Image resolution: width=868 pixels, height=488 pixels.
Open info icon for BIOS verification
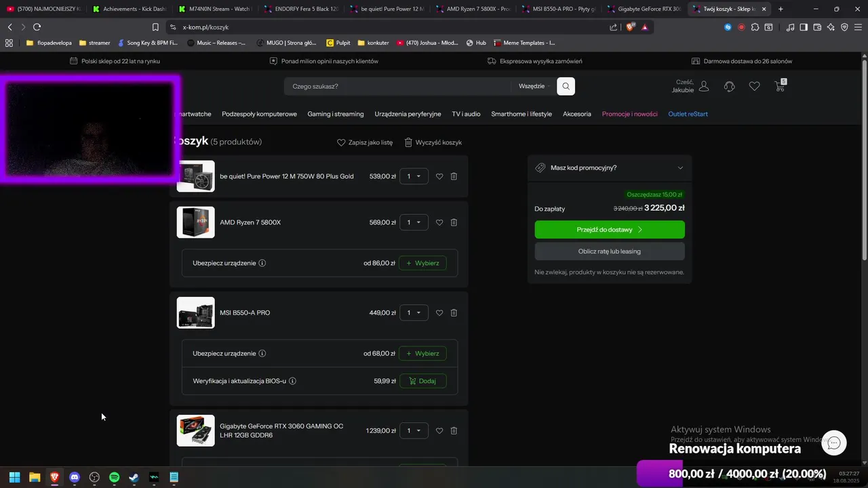[292, 381]
